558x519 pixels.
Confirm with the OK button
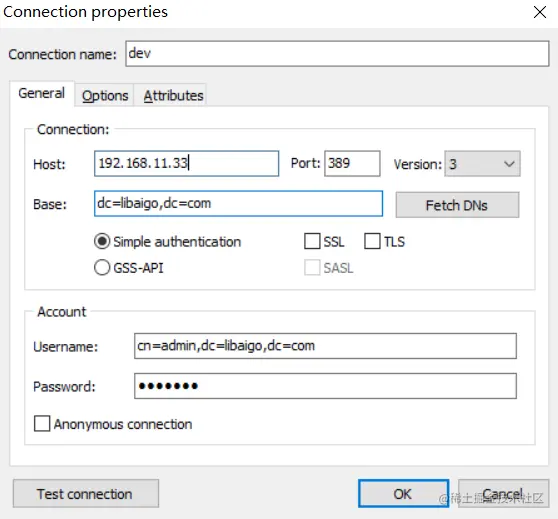[403, 493]
